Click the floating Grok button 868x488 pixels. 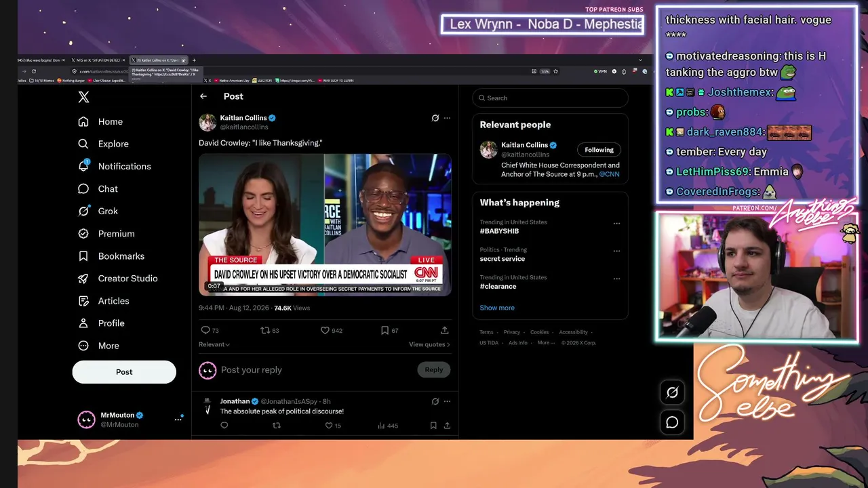(672, 392)
